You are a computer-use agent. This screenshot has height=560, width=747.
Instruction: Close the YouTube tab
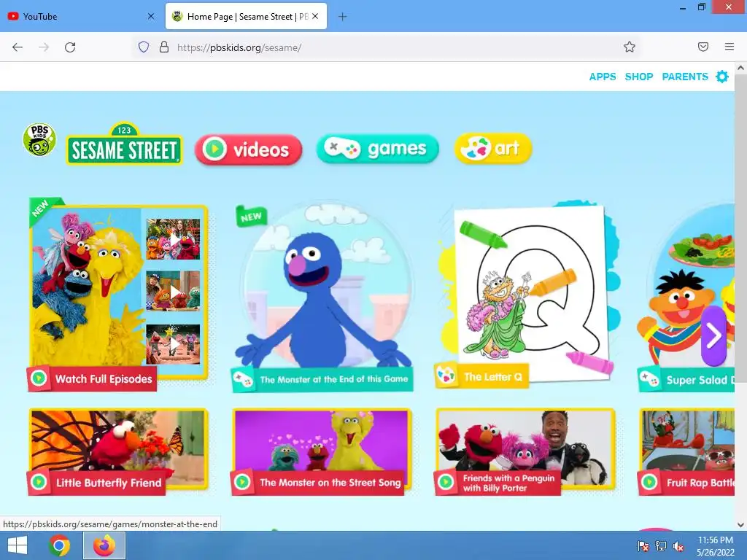point(151,16)
